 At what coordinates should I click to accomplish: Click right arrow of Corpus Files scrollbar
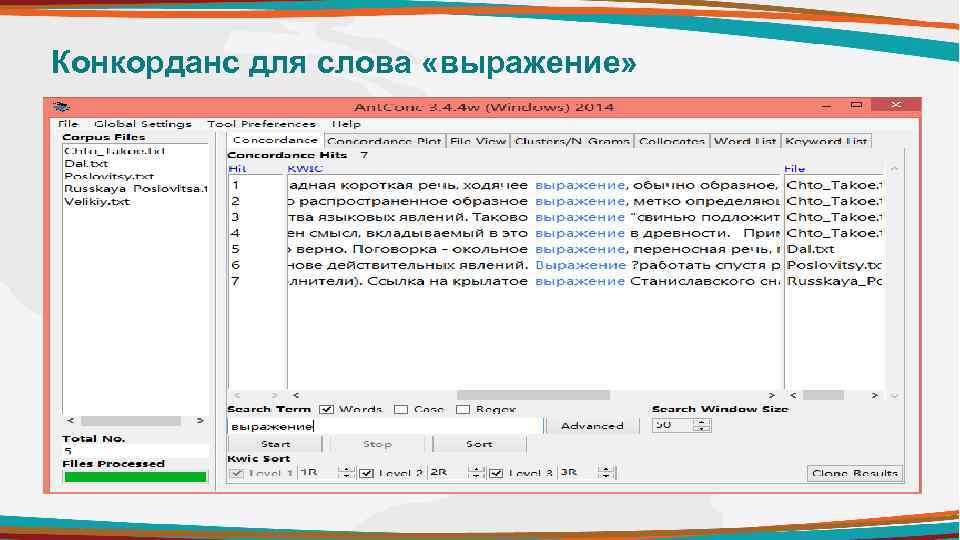(x=200, y=421)
